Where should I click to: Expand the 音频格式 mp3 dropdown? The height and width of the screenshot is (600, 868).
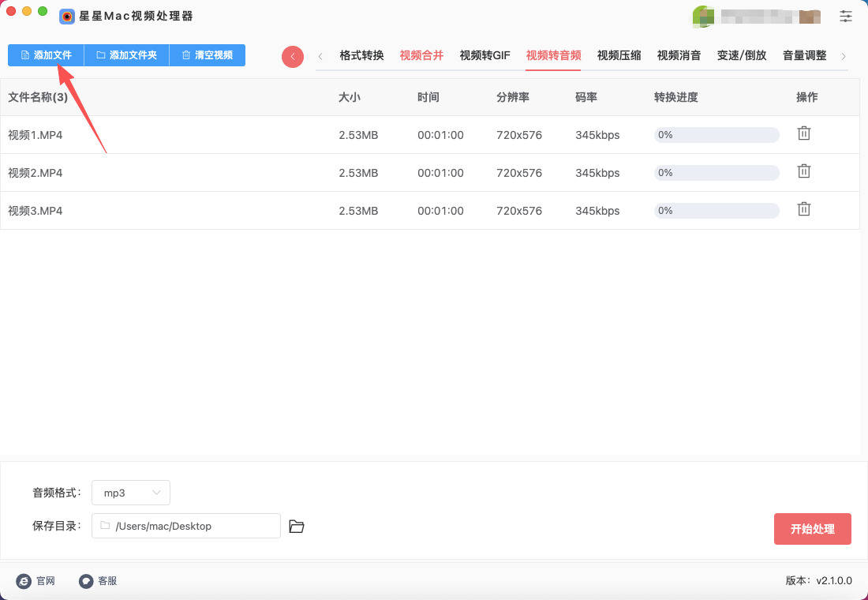(x=131, y=493)
